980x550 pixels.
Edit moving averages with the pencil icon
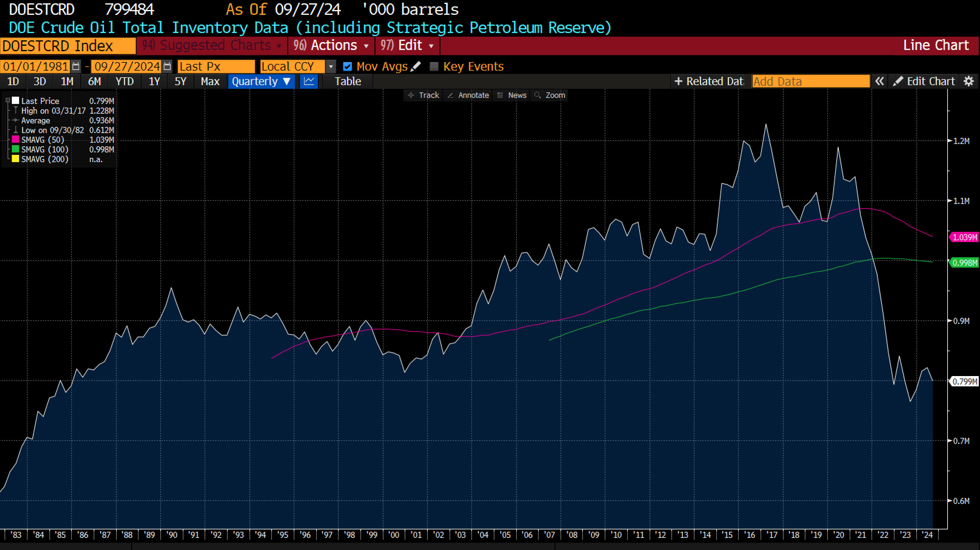(x=416, y=66)
